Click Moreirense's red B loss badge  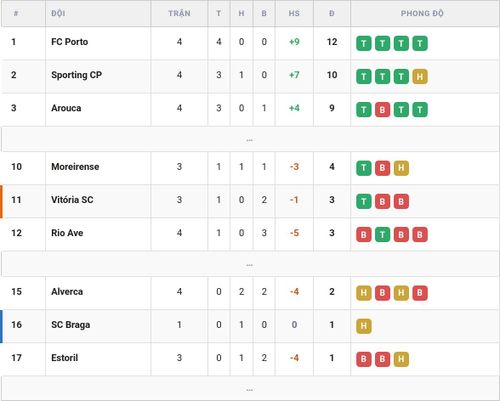(x=382, y=168)
